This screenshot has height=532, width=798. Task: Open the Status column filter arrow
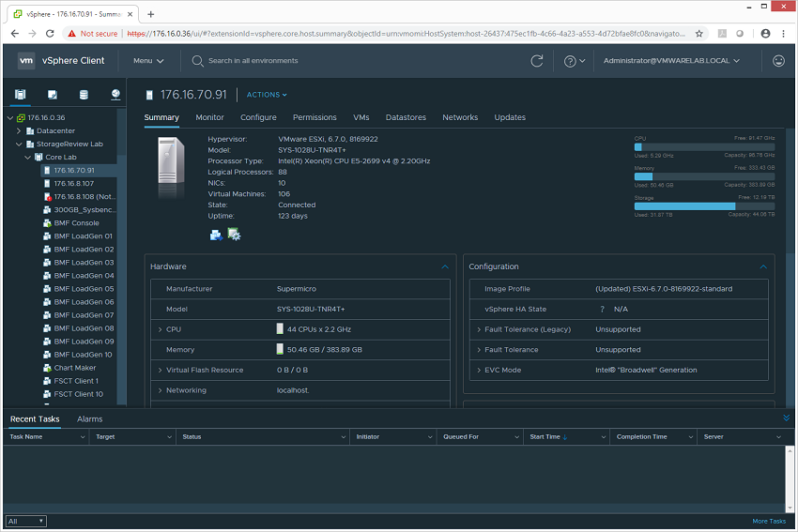click(344, 437)
